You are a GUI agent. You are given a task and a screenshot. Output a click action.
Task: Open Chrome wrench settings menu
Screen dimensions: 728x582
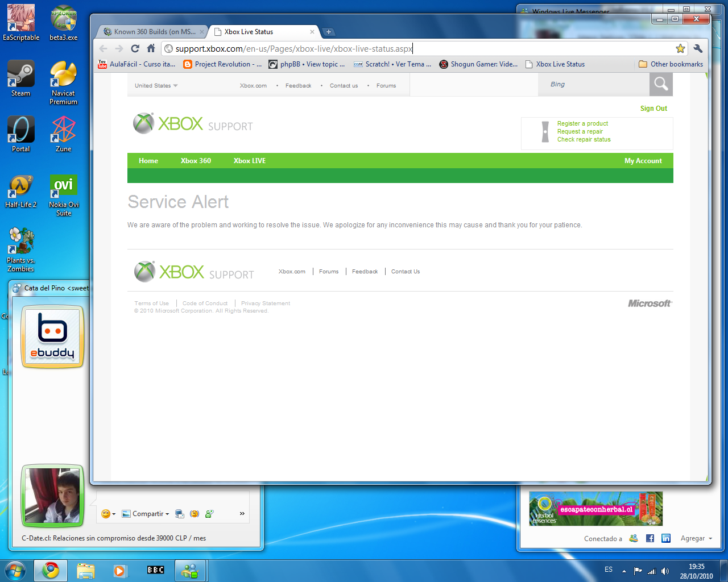[x=698, y=49]
